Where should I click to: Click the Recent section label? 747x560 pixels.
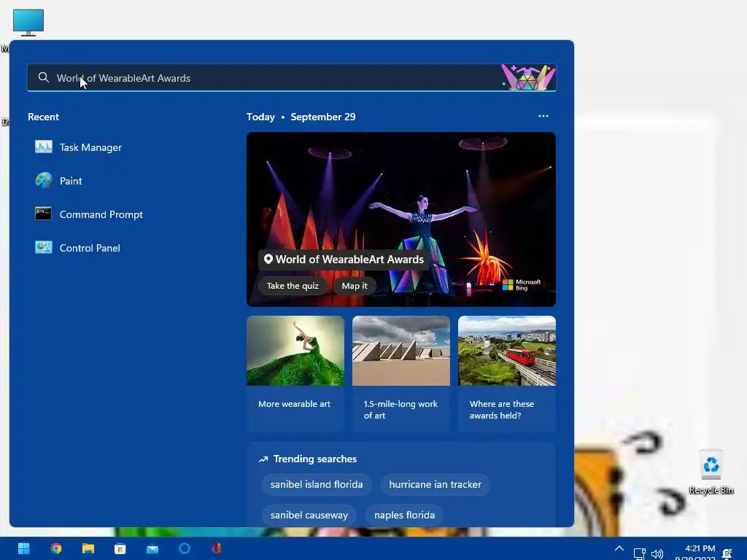point(43,117)
